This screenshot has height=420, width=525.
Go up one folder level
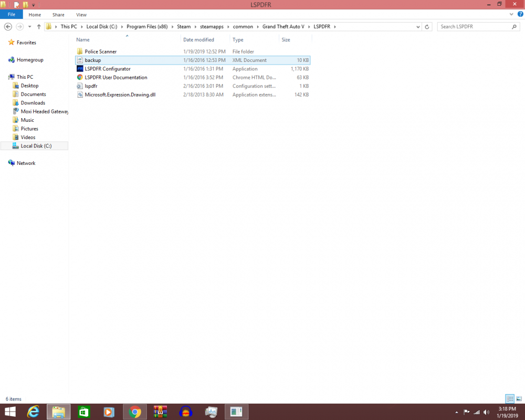[39, 27]
